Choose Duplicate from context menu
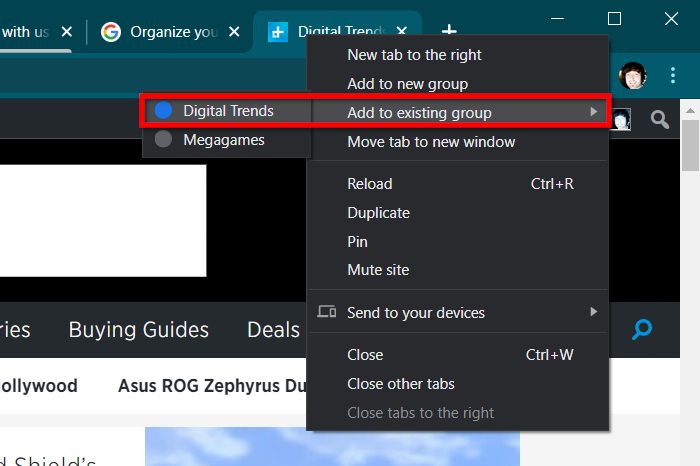Screen dimensions: 700x466 [458, 213]
